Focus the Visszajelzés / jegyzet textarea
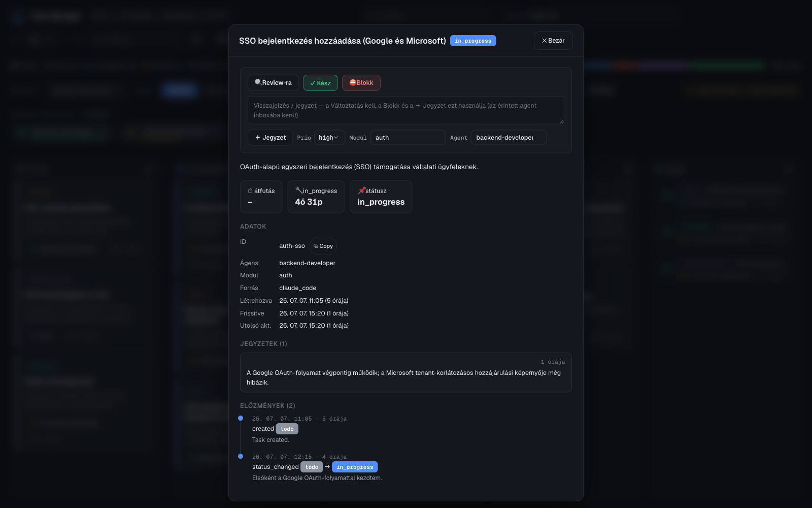 pyautogui.click(x=406, y=110)
